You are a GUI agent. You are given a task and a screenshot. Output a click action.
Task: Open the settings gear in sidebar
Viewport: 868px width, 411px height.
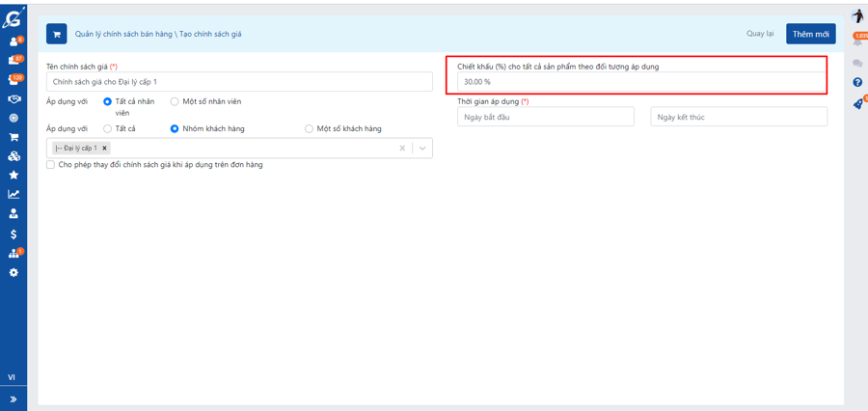14,273
